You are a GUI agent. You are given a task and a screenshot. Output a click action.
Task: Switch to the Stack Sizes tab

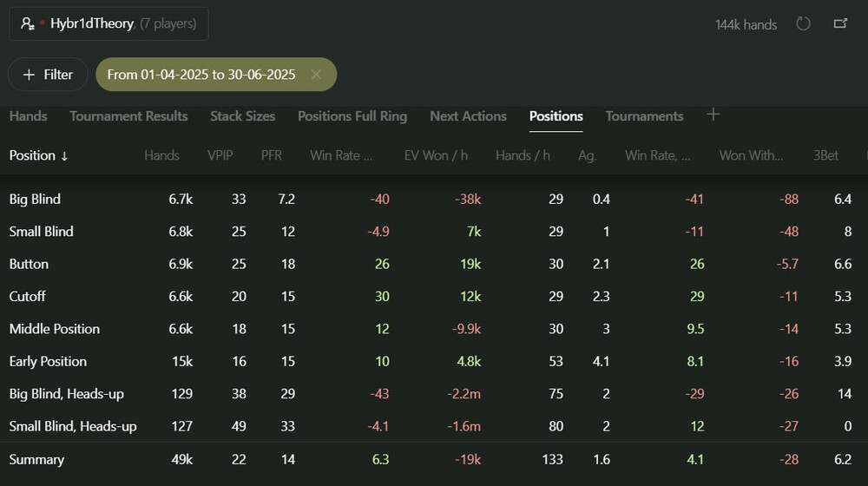tap(242, 116)
